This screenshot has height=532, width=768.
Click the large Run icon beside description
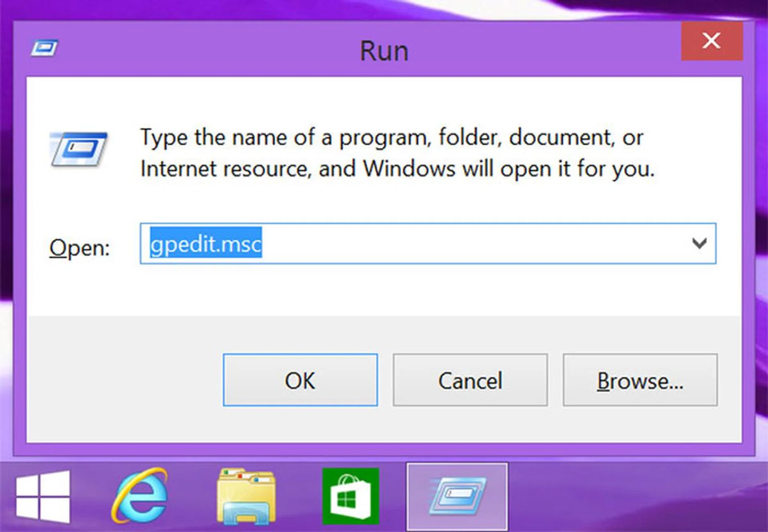point(79,149)
